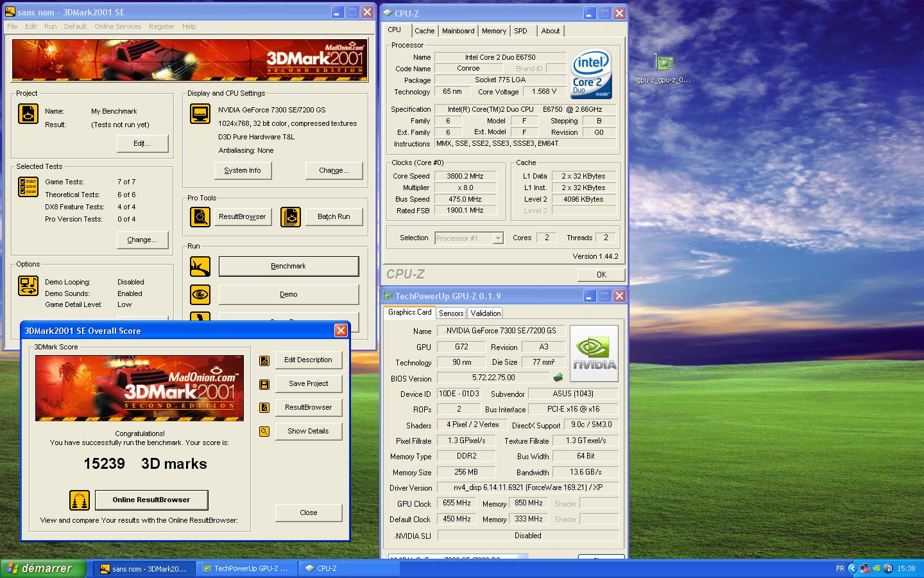
Task: Open the Online Services menu
Action: (x=118, y=26)
